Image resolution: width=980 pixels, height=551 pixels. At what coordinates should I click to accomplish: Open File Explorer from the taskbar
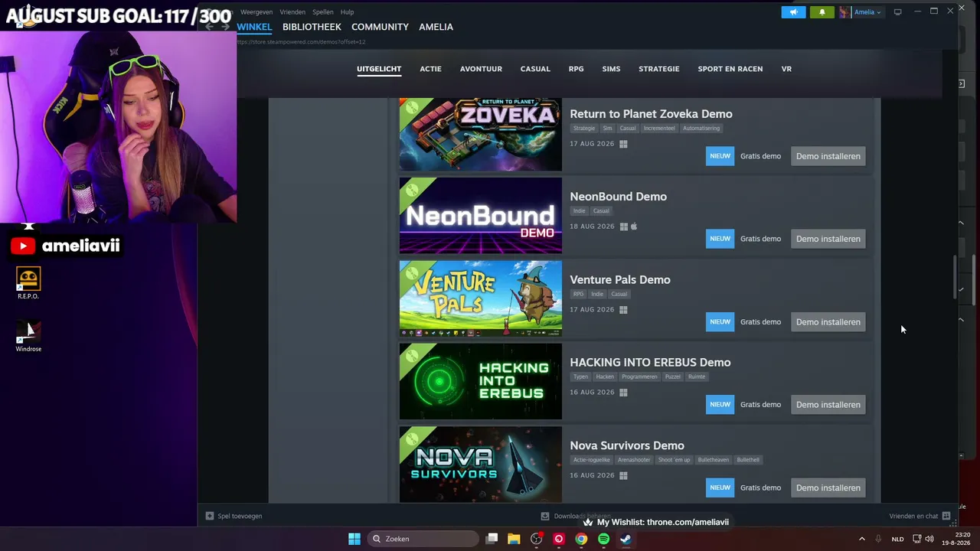pos(514,539)
